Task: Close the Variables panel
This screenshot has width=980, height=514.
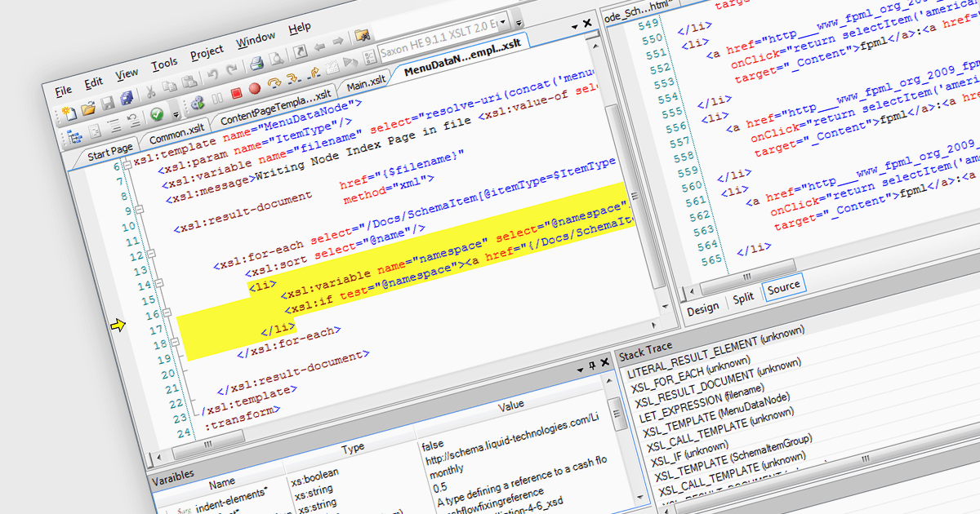Action: [x=605, y=361]
